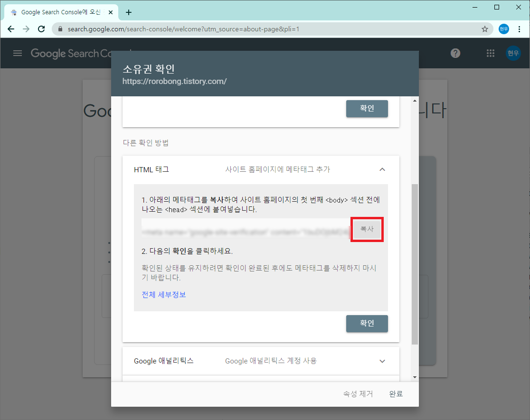Open a new browser tab with the plus button

128,12
